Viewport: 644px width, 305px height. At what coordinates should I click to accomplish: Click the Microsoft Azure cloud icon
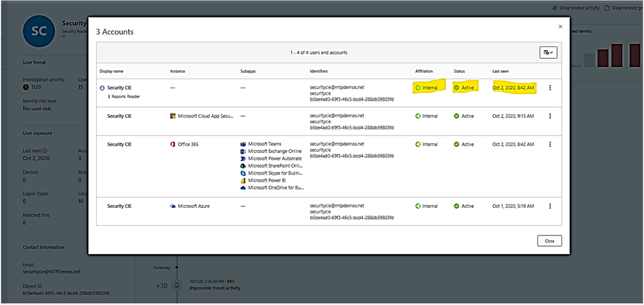pyautogui.click(x=173, y=206)
